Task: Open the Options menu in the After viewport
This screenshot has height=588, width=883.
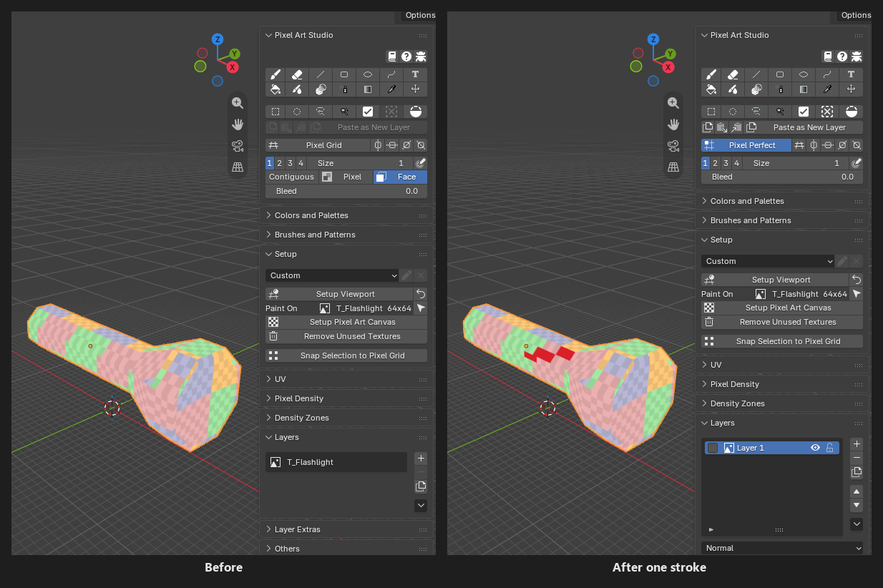Action: pos(856,15)
